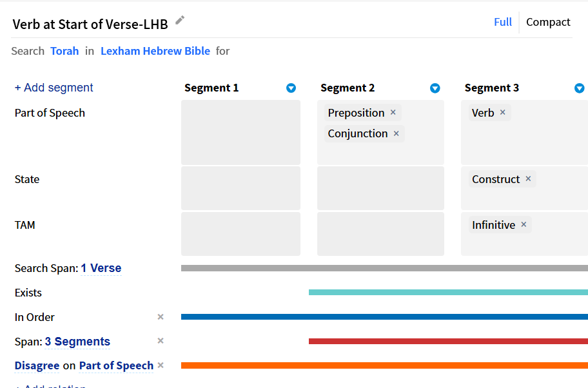
Task: Open the Segment 1 dropdown menu
Action: coord(291,88)
